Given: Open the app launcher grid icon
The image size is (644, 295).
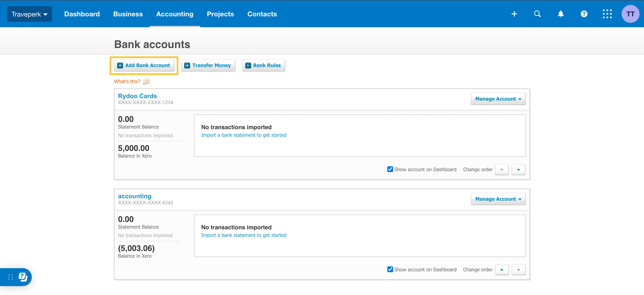Looking at the screenshot, I should (x=607, y=14).
